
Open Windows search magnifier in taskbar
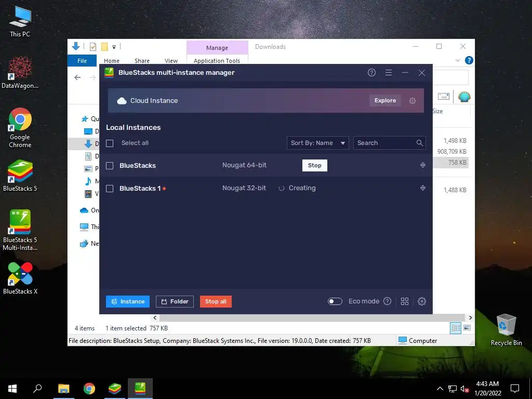pos(37,389)
